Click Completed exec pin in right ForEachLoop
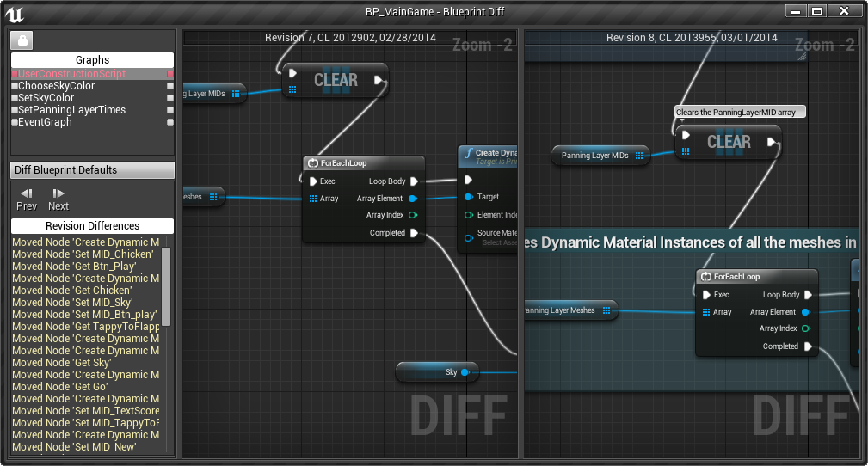Viewport: 868px width, 466px height. 807,346
